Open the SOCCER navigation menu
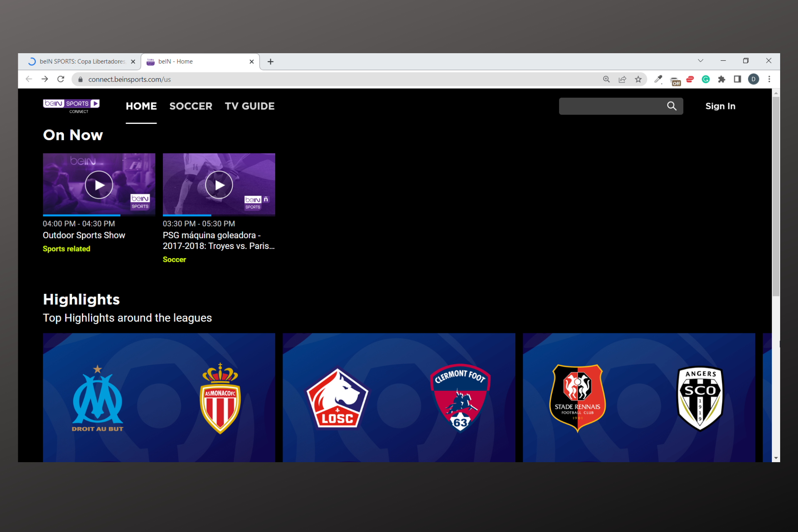 pyautogui.click(x=191, y=106)
